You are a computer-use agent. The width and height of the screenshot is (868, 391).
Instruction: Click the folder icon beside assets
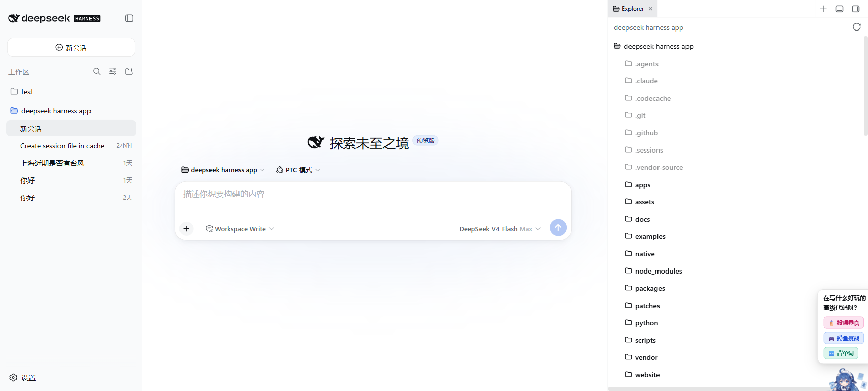tap(628, 202)
